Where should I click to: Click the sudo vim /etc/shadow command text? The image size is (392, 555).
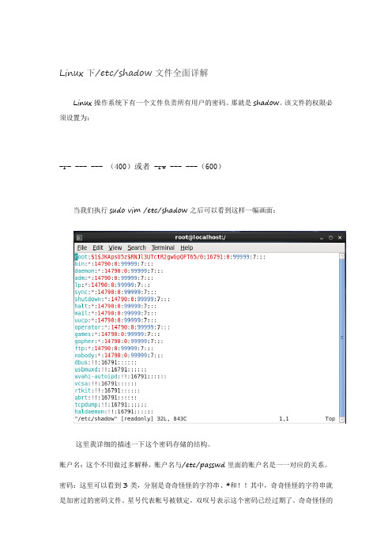pyautogui.click(x=149, y=210)
